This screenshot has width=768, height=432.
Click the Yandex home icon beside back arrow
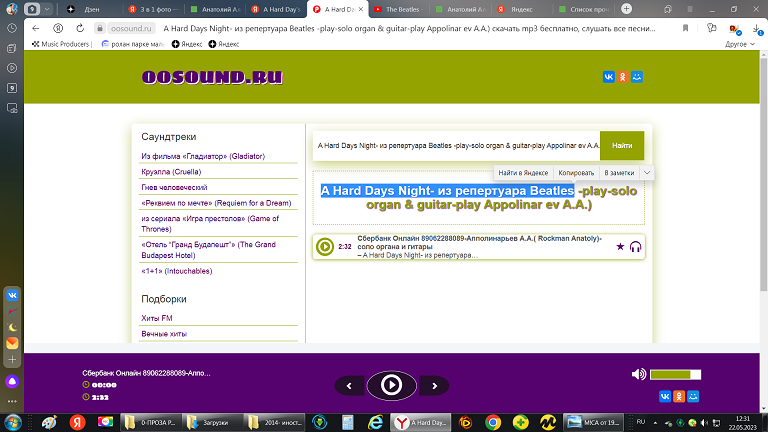click(58, 28)
